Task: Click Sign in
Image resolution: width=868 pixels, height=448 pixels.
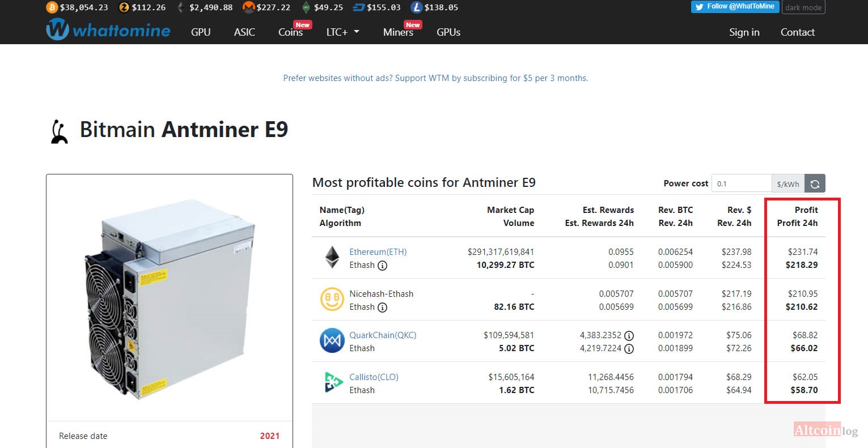Action: [x=744, y=32]
